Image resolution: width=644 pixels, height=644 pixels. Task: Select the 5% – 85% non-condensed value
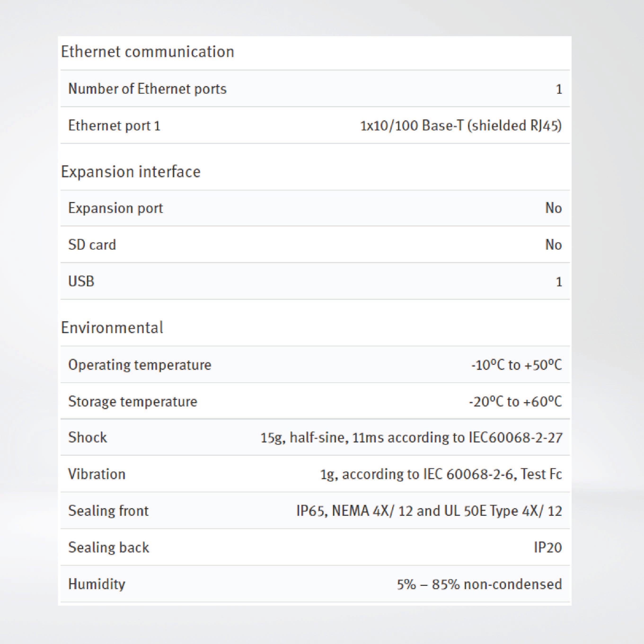click(x=479, y=584)
